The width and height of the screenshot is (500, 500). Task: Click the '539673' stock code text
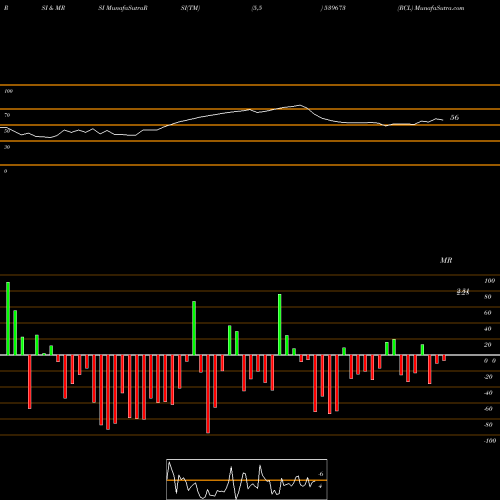334,8
